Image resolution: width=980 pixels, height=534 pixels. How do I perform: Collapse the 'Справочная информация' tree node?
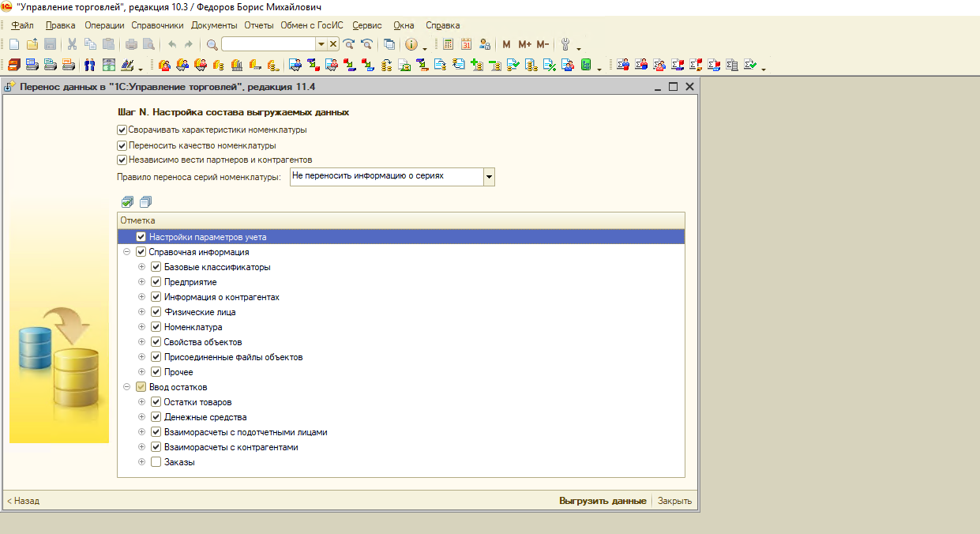click(x=127, y=252)
